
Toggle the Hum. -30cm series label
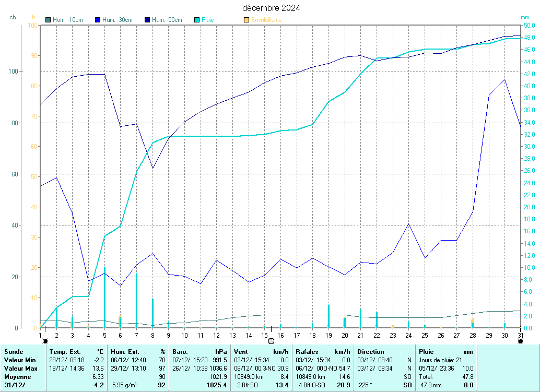(117, 20)
